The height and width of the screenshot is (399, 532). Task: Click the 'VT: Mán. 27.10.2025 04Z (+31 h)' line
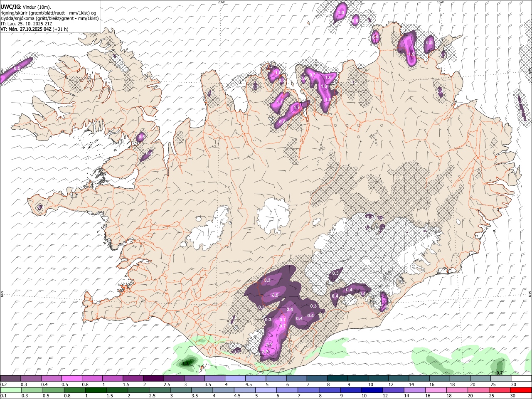[34, 29]
